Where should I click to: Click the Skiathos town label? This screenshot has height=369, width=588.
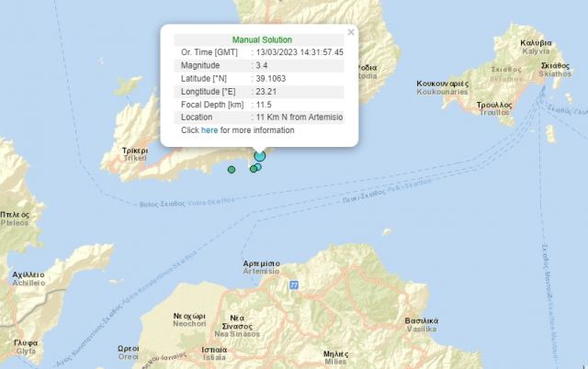[555, 70]
